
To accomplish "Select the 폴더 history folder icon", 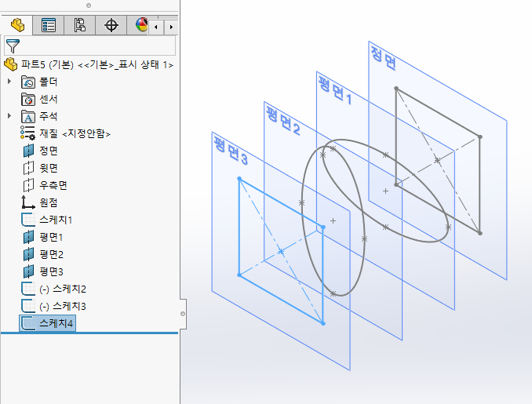I will click(27, 82).
